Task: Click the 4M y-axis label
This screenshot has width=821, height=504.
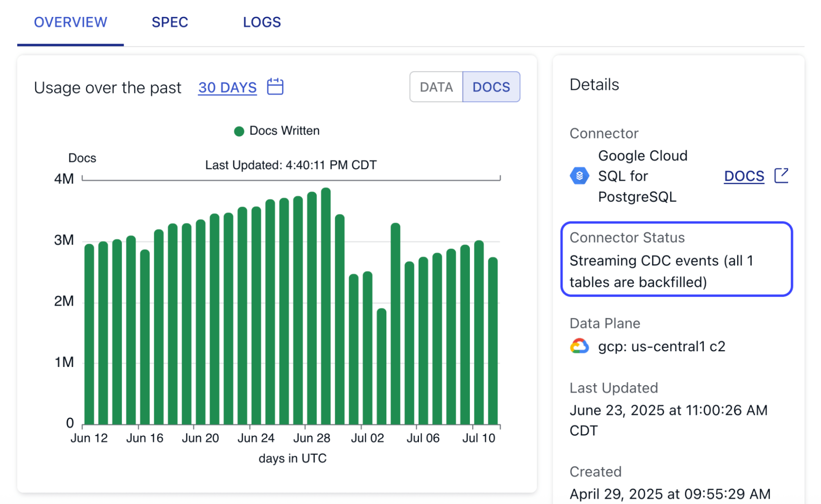Action: [x=64, y=179]
